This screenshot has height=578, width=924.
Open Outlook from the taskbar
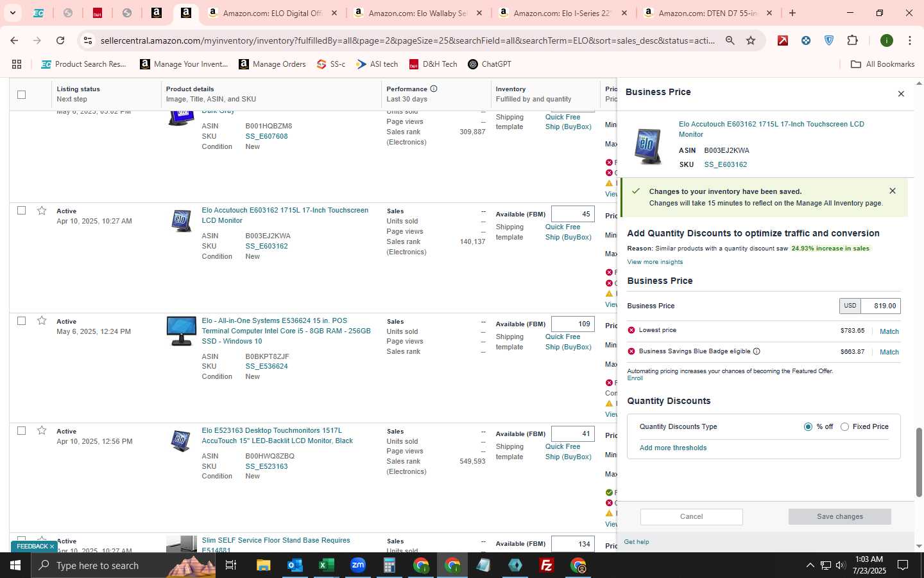click(295, 565)
